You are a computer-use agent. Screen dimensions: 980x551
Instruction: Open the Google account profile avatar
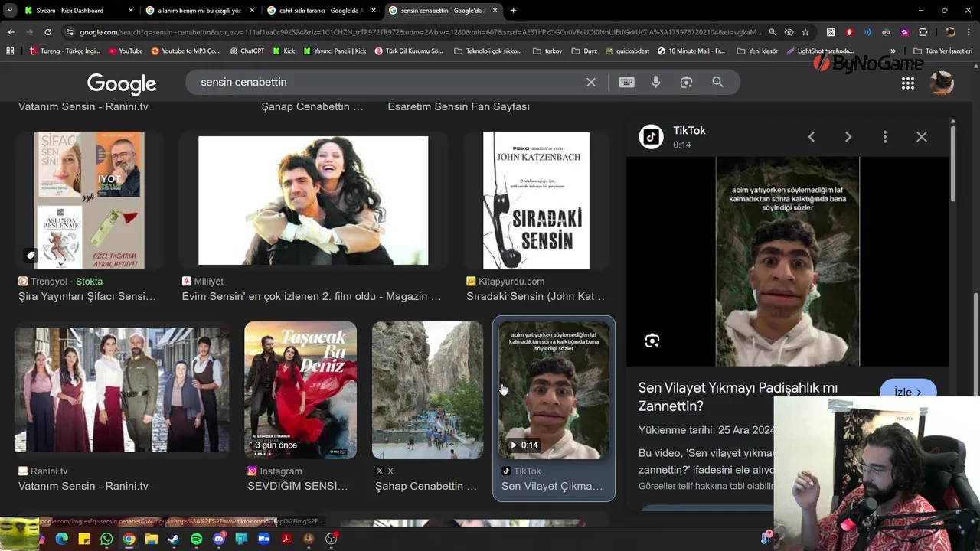click(942, 83)
